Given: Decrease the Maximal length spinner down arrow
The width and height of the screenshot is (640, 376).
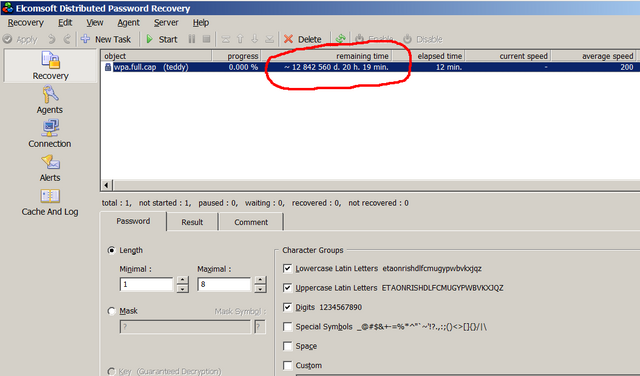Looking at the screenshot, I should pos(260,289).
